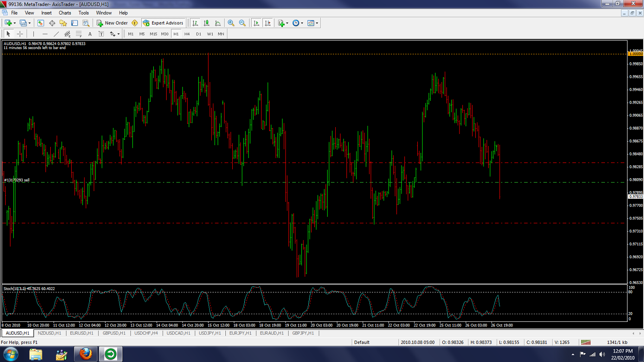Select the D1 timeframe button
Viewport: 644px width, 362px height.
pyautogui.click(x=198, y=34)
